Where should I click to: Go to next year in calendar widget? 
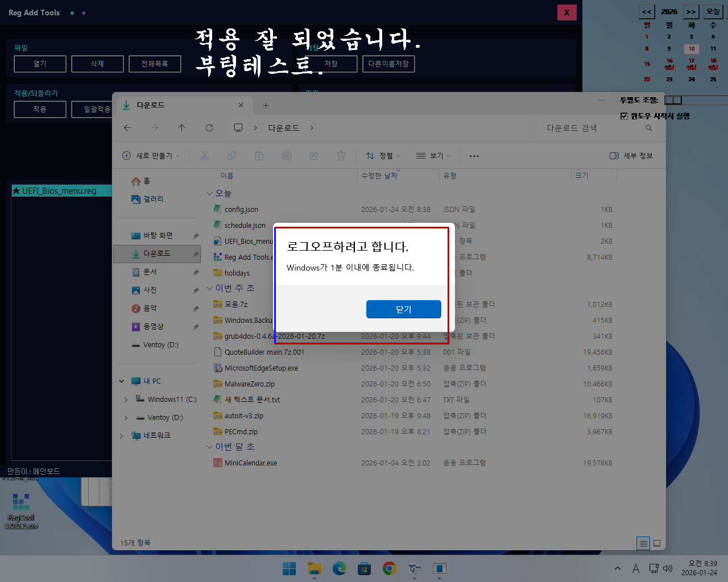[x=690, y=11]
